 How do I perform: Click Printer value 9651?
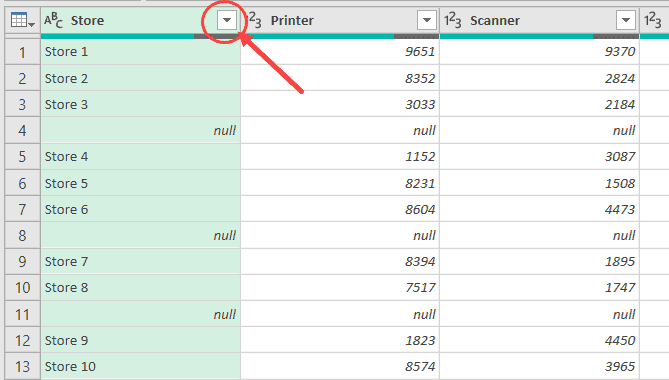340,52
